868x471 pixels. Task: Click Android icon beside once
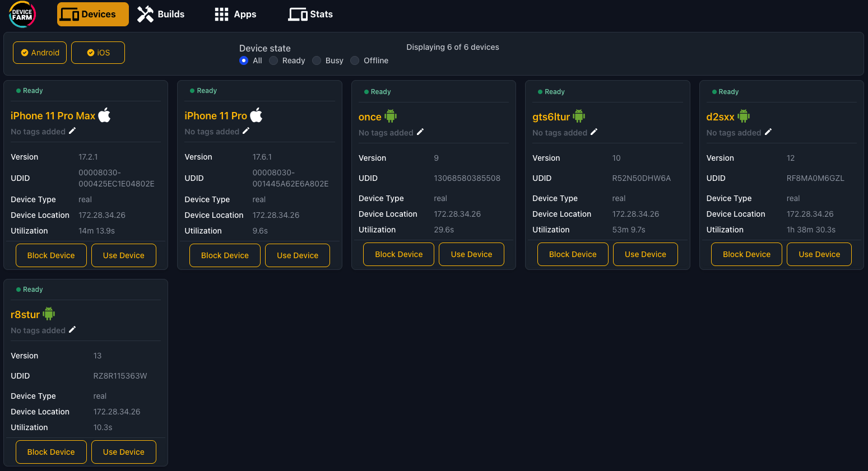(391, 116)
